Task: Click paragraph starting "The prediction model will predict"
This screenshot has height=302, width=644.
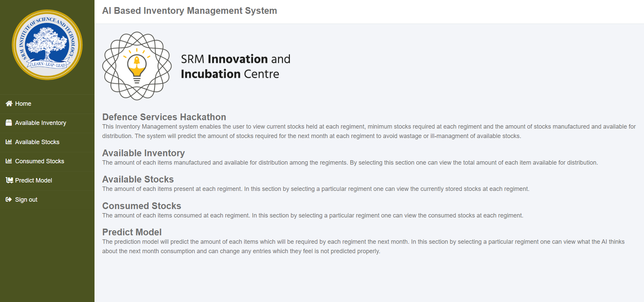Action: pyautogui.click(x=363, y=246)
